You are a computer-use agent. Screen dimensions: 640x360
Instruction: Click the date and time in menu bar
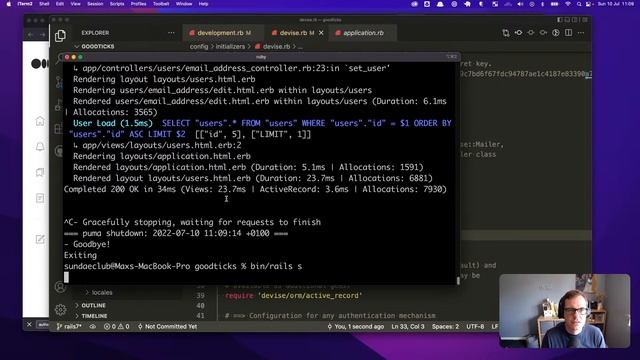pos(616,4)
